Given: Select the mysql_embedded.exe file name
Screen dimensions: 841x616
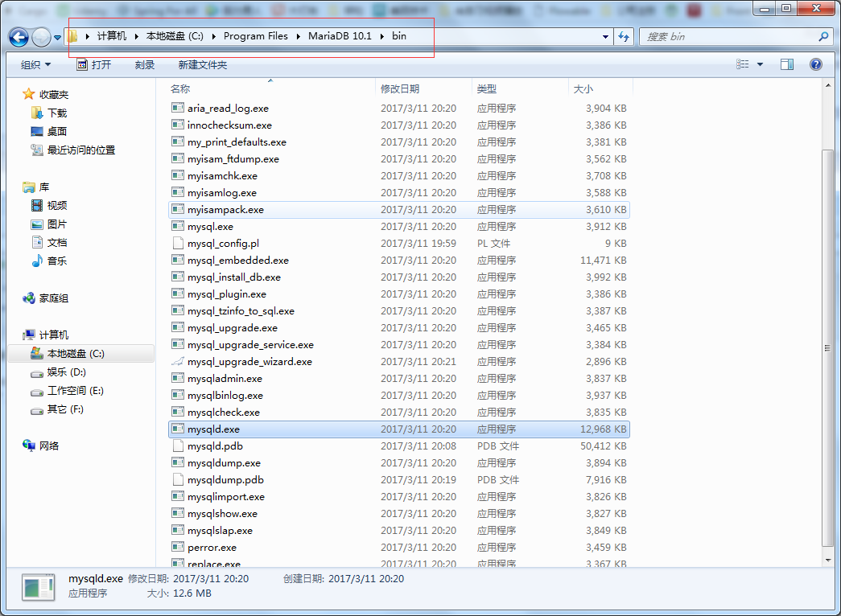Looking at the screenshot, I should [238, 260].
